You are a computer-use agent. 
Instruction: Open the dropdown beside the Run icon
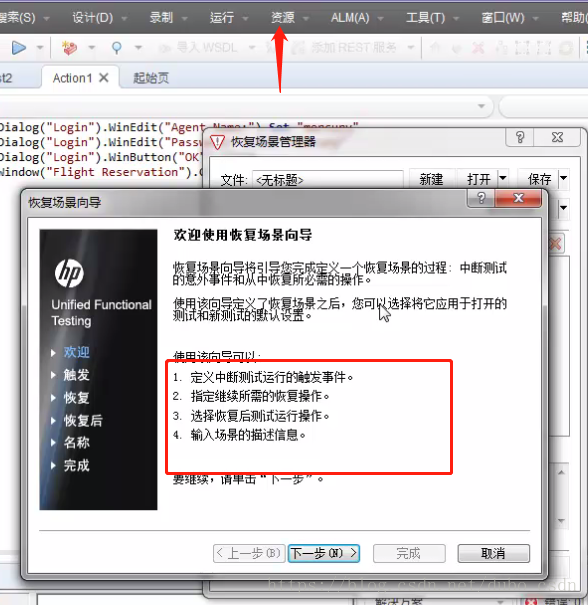40,48
